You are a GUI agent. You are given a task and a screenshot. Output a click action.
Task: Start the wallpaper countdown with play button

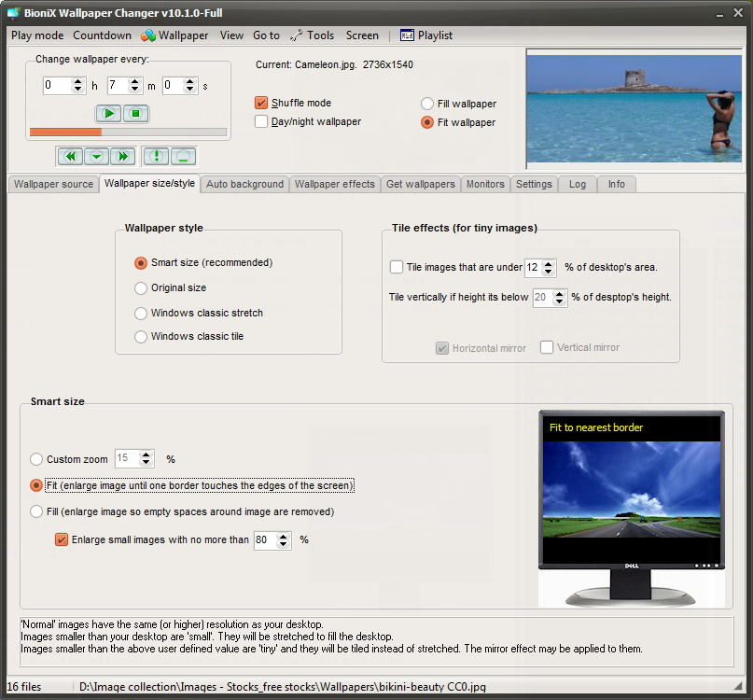click(108, 114)
